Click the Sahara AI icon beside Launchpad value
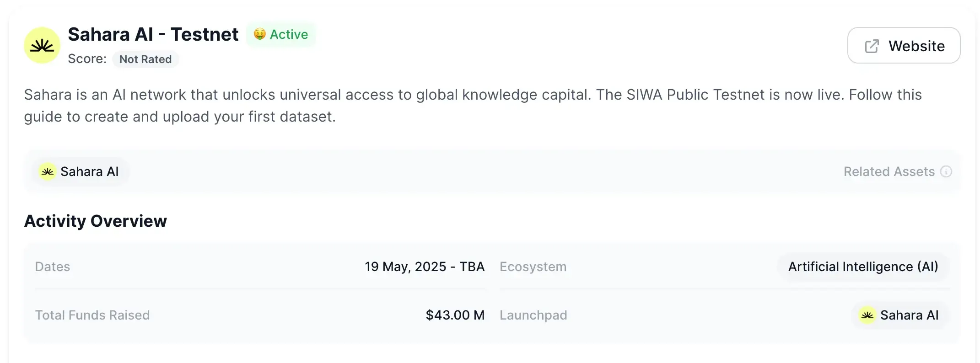The image size is (980, 363). pos(866,315)
